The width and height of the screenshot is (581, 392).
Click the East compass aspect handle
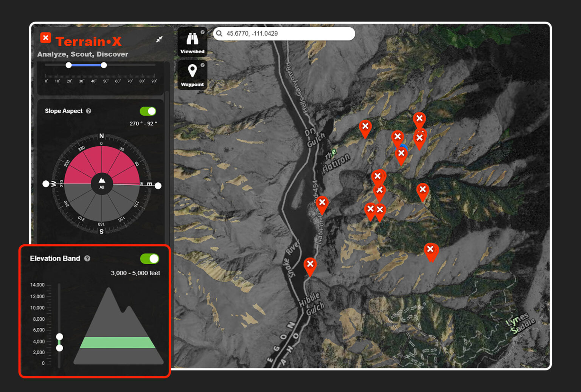[x=158, y=186]
